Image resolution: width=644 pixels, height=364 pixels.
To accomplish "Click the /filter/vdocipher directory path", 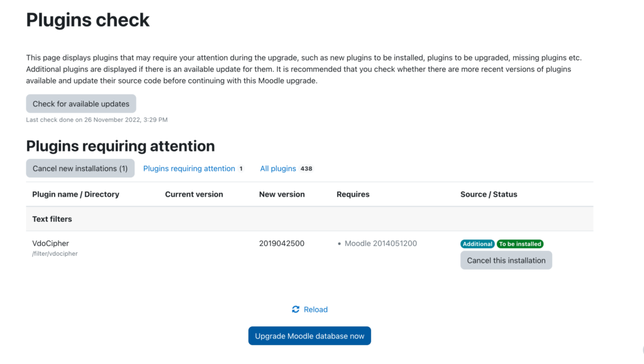I will [55, 253].
